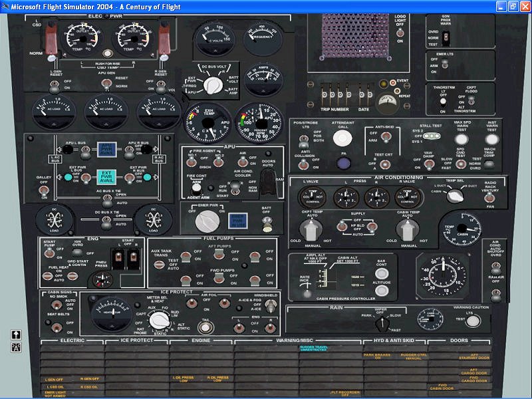532x399 pixels.
Task: Toggle the EXT PWR R BUS switch
Action: point(129,178)
